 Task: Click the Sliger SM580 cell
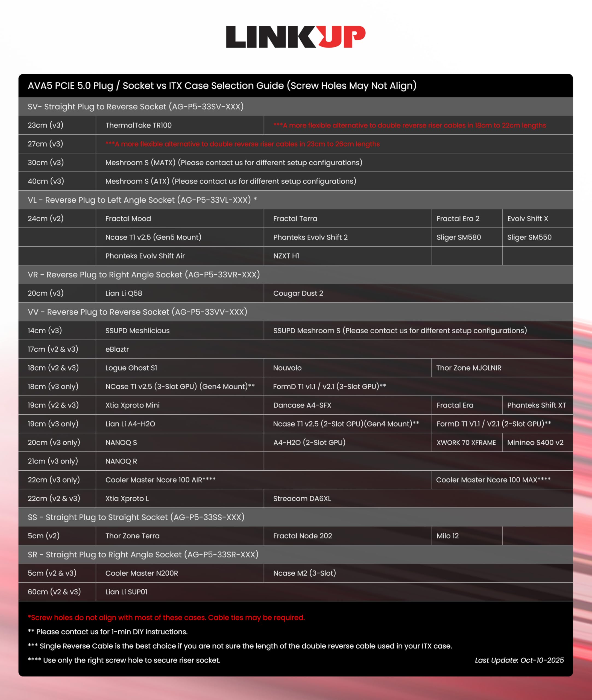[458, 237]
